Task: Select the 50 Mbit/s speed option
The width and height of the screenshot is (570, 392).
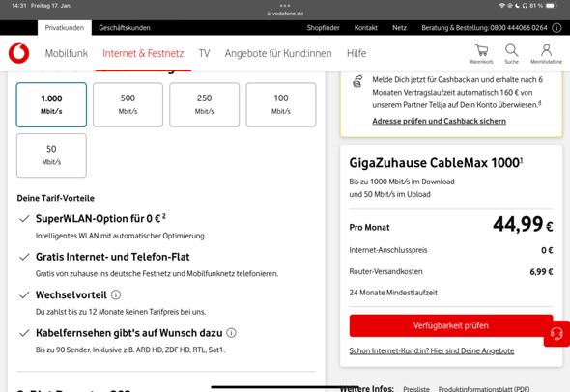Action: tap(51, 155)
